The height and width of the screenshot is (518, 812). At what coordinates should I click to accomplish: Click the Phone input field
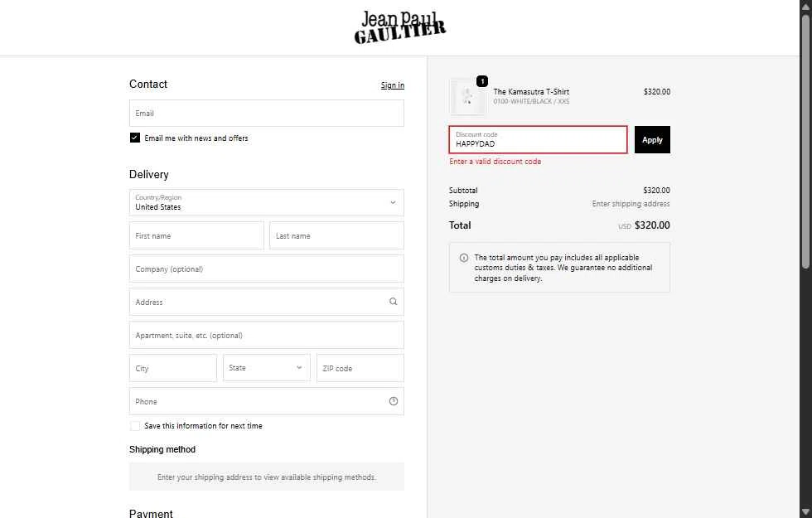point(266,401)
